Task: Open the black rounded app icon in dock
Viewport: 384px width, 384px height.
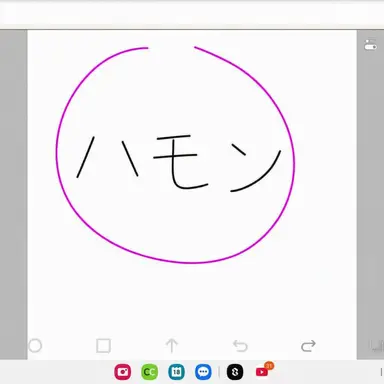Action: tap(235, 372)
